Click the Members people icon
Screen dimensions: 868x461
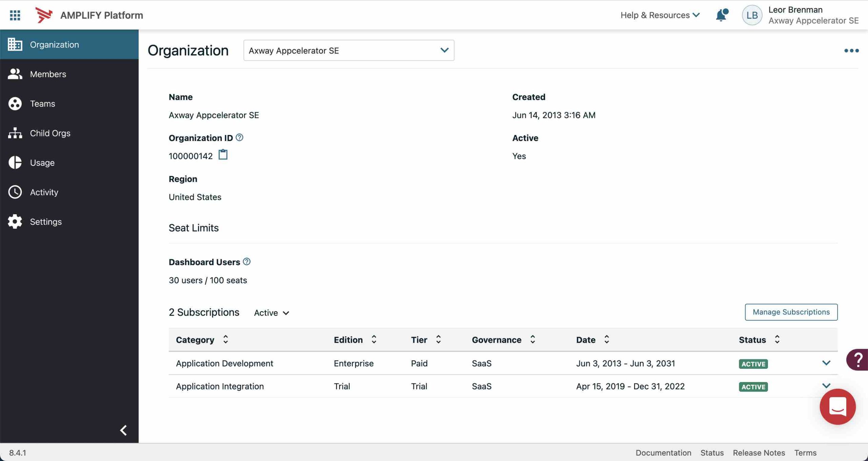(15, 74)
